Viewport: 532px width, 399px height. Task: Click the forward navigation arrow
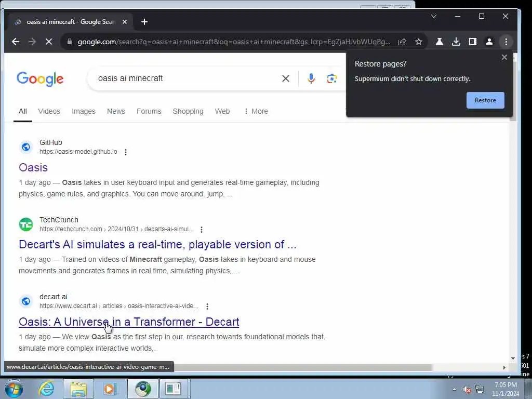[x=32, y=42]
